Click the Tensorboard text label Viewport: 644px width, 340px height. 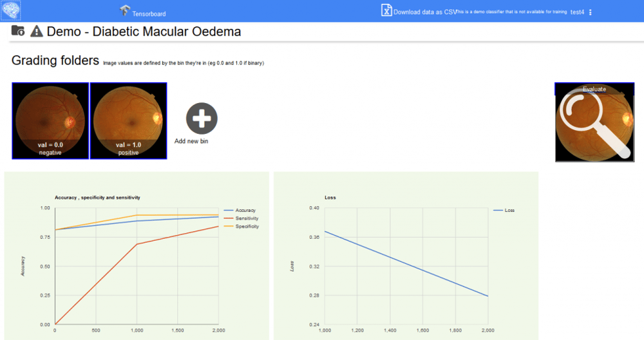[148, 12]
